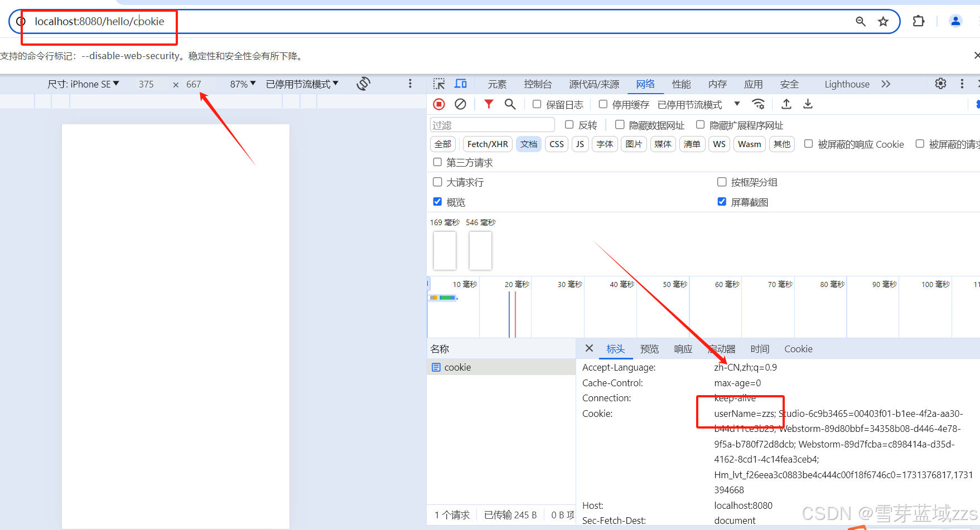Image resolution: width=980 pixels, height=530 pixels.
Task: Open the 已停用节流模式 throttling dropdown
Action: (302, 84)
